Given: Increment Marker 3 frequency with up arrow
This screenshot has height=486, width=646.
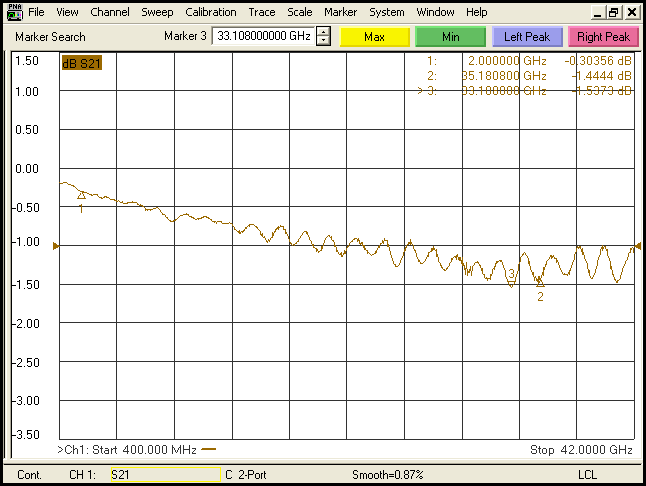Looking at the screenshot, I should (x=323, y=32).
